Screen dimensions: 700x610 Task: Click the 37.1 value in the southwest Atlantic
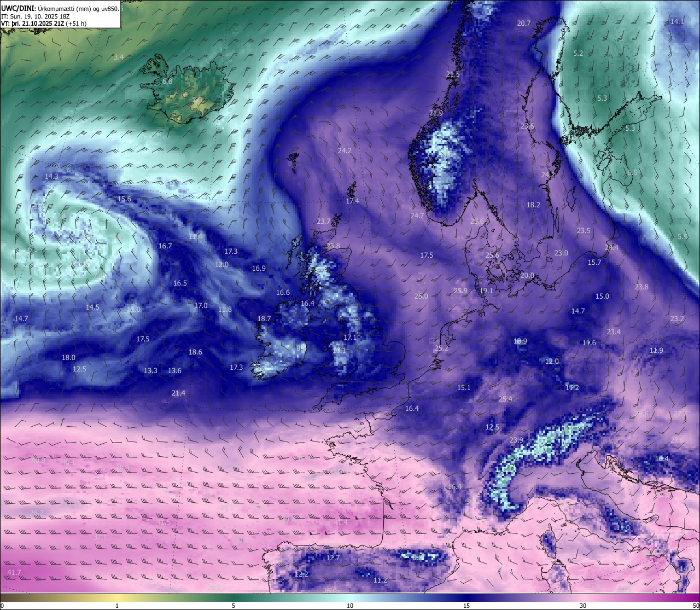(100, 537)
